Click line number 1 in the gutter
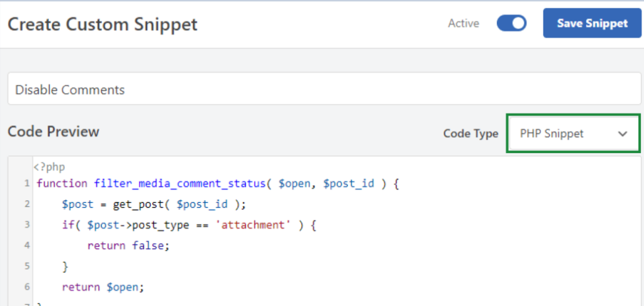Viewport: 644px width, 306px height. pyautogui.click(x=27, y=184)
